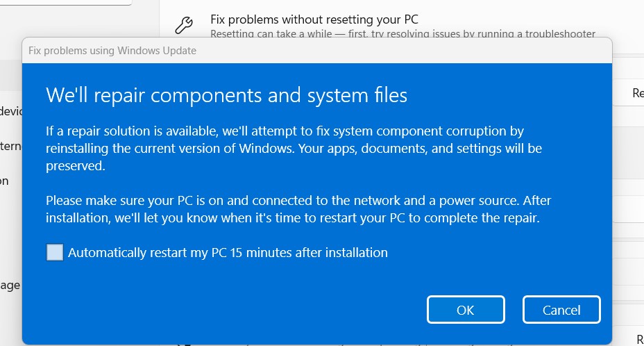This screenshot has width=644, height=346.
Task: Confirm the repair with OK
Action: tap(465, 310)
